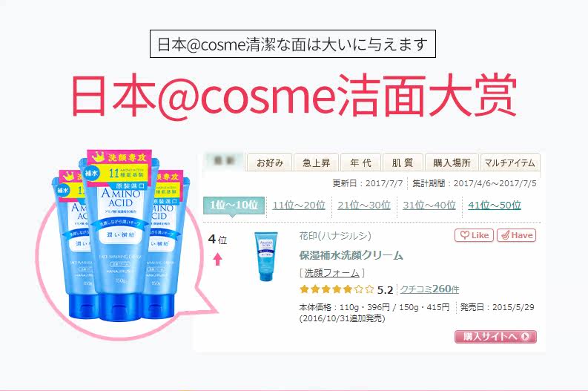This screenshot has height=391, width=588.
Task: Select the お好み tab
Action: point(270,162)
